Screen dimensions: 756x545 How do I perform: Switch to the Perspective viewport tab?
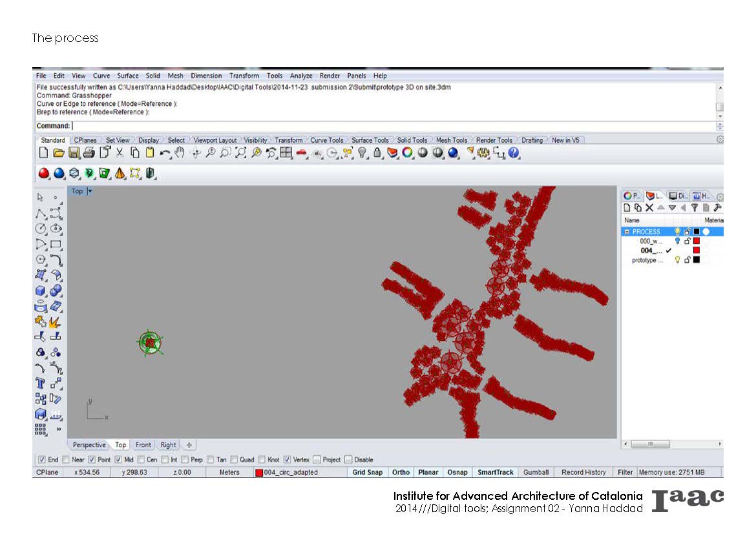point(89,445)
